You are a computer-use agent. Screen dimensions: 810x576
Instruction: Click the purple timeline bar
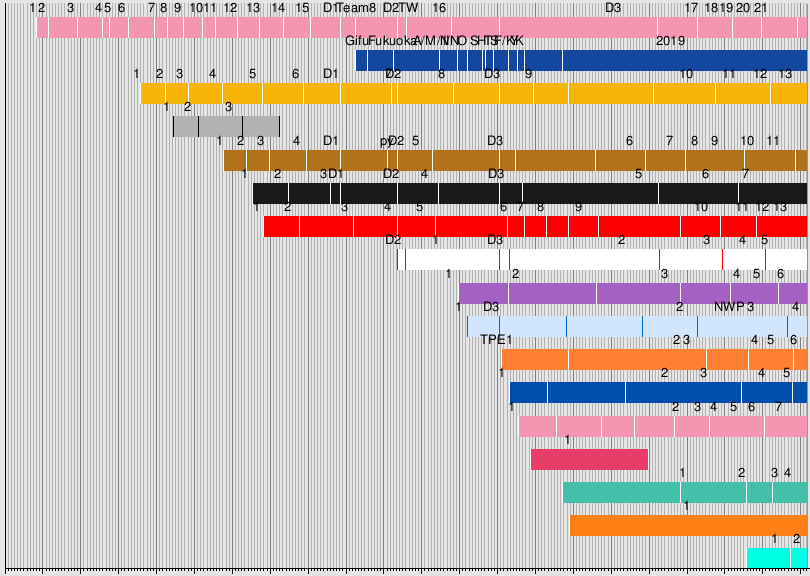(x=632, y=293)
